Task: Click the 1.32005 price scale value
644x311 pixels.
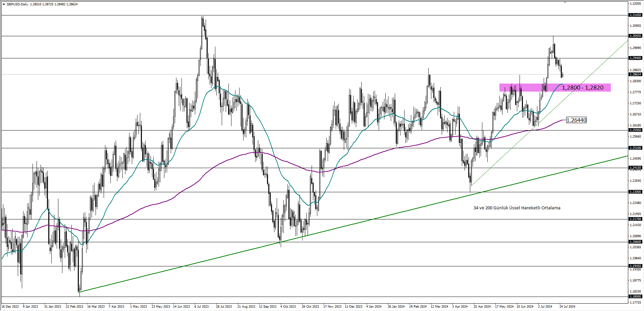Action: tap(636, 3)
